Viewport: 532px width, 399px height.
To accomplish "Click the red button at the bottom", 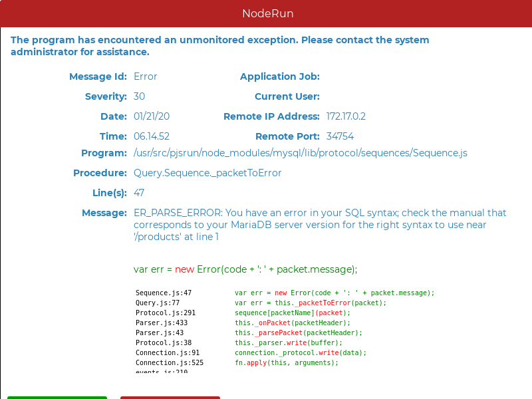I will click(170, 398).
